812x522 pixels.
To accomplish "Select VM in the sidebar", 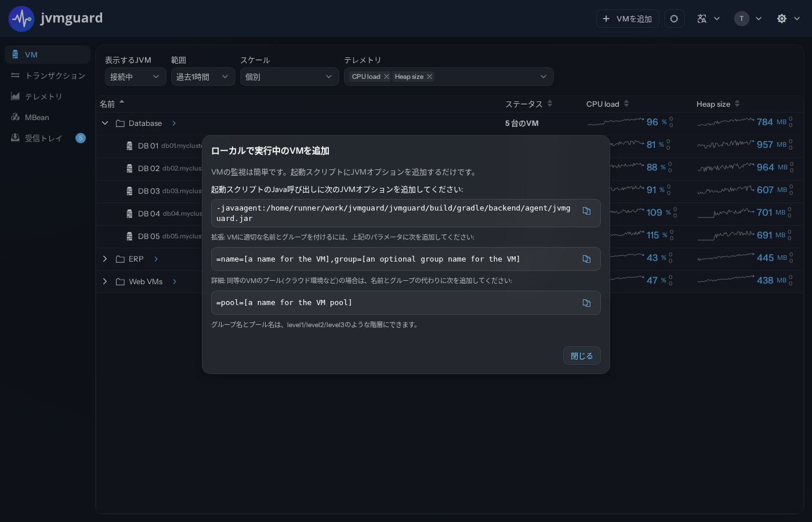I will 48,55.
